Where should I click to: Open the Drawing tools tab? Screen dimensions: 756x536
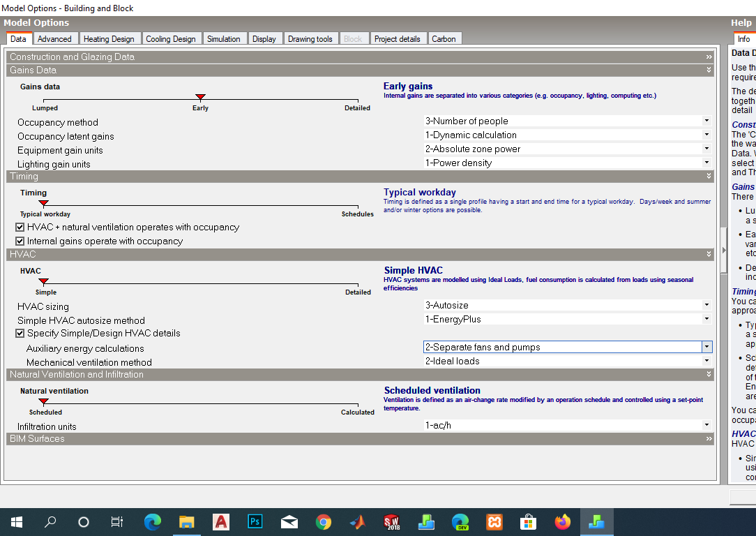click(x=310, y=39)
